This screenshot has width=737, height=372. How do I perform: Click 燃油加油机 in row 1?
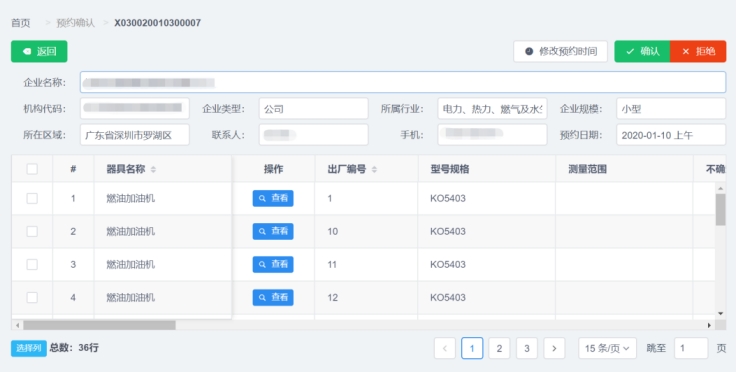point(131,198)
